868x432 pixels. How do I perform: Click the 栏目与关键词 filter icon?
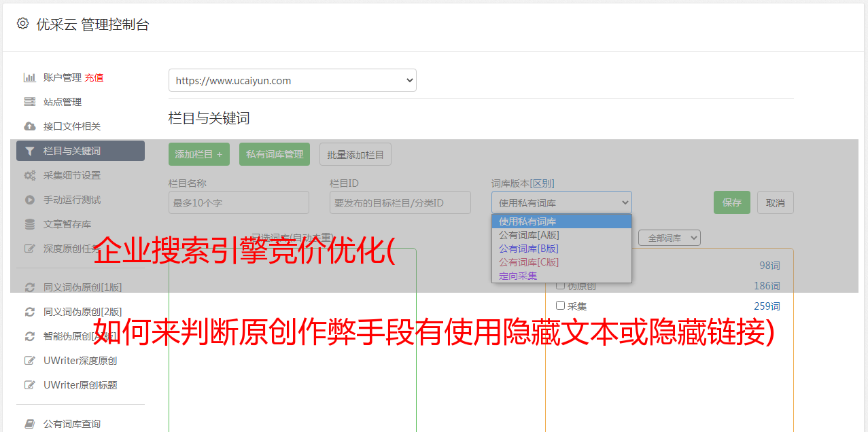point(29,151)
